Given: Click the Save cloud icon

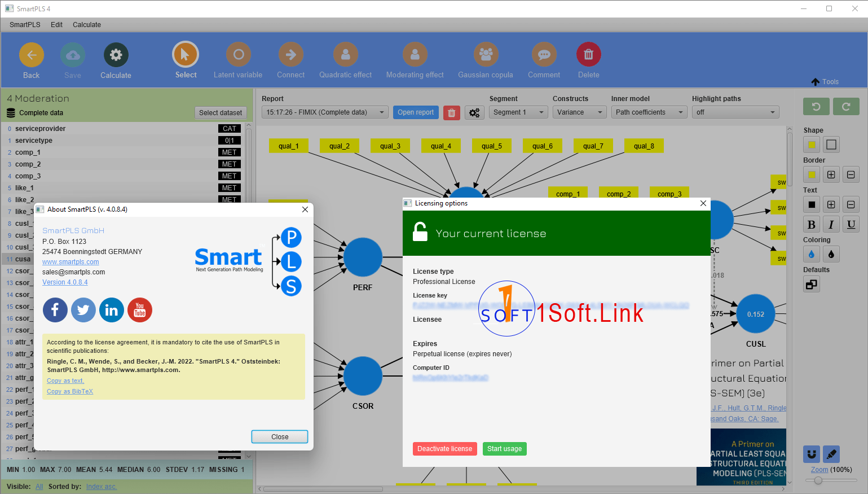Looking at the screenshot, I should tap(73, 55).
